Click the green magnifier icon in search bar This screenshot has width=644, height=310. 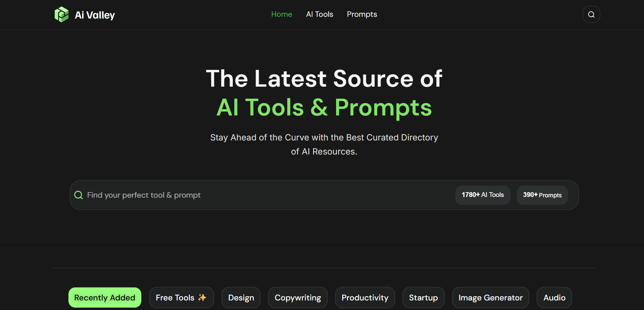[79, 195]
